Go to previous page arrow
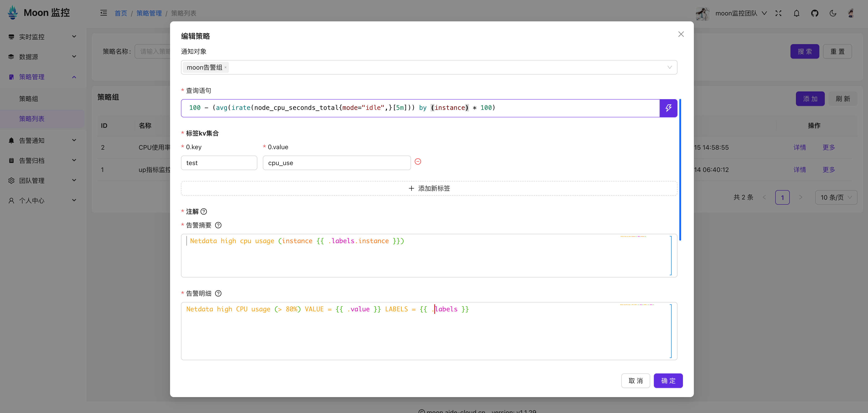The image size is (868, 413). (x=764, y=198)
